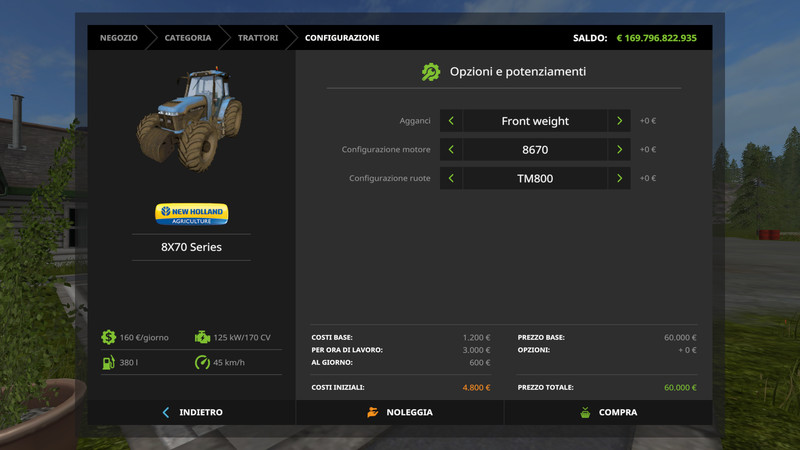Click the orange lease key icon
The height and width of the screenshot is (450, 800).
coord(372,412)
